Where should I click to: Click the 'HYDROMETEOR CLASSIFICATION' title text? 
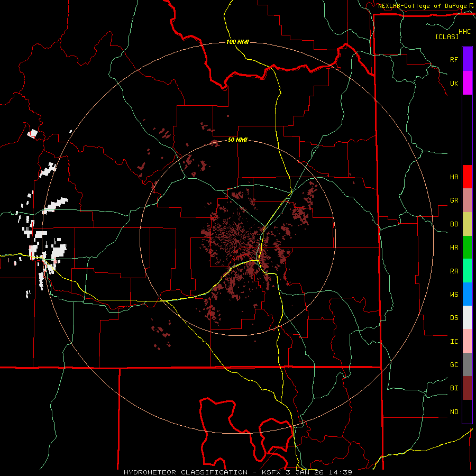click(186, 472)
